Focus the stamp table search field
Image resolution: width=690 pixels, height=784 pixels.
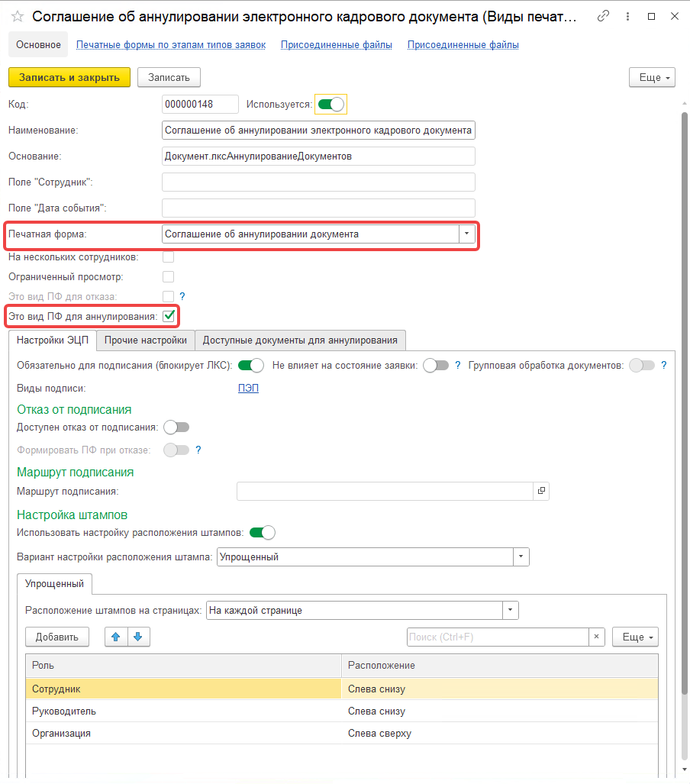pyautogui.click(x=498, y=637)
